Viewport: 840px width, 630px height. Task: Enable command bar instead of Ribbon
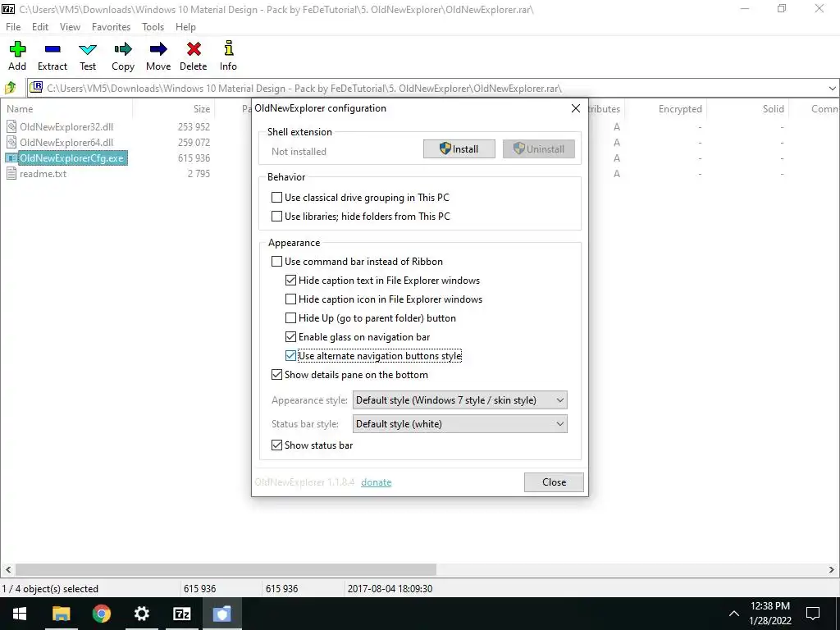(277, 262)
